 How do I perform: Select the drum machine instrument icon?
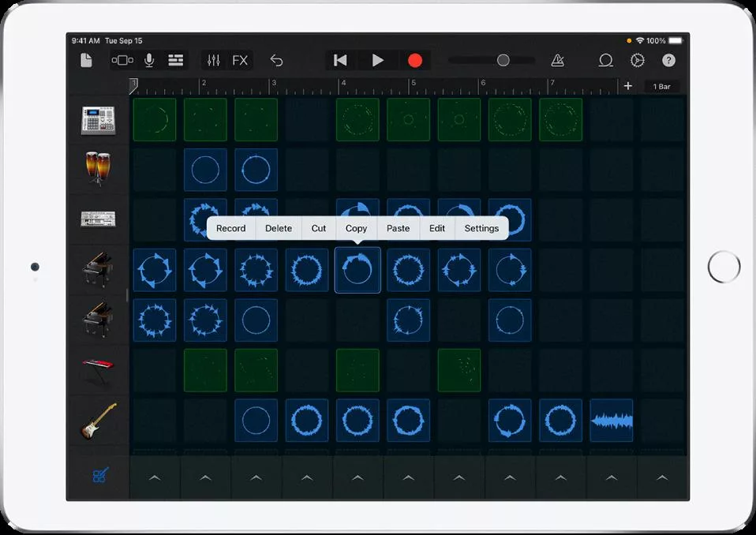tap(98, 119)
